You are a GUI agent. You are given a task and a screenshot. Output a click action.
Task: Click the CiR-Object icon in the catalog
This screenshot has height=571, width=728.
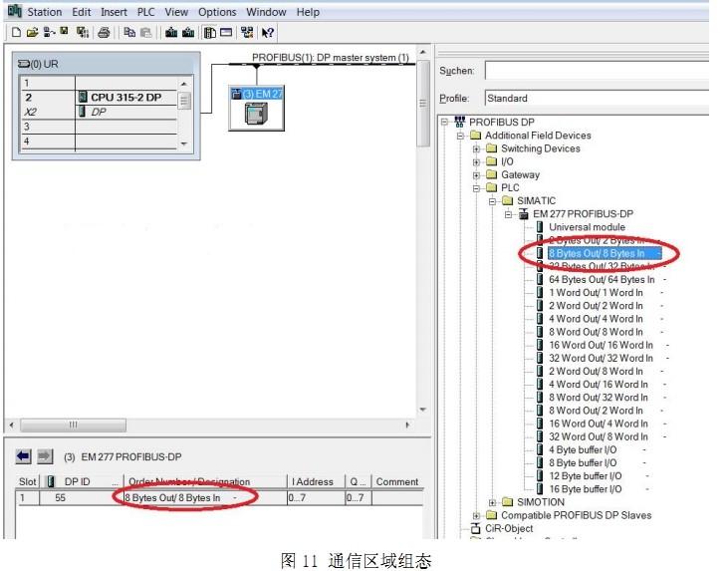(475, 528)
